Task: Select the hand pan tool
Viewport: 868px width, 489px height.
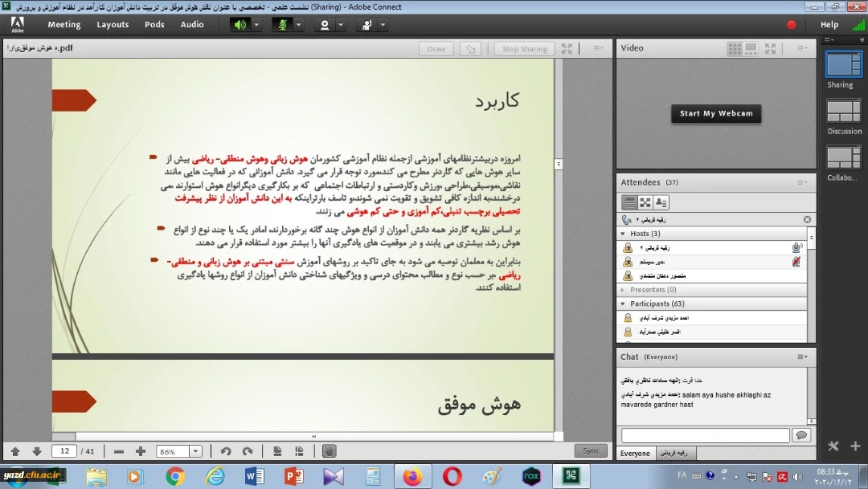Action: coord(329,451)
